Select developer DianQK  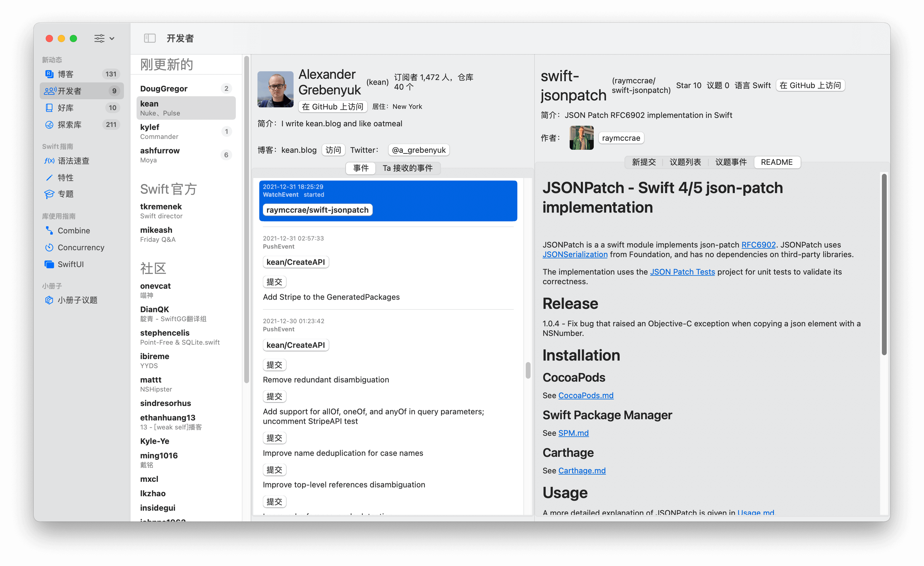coord(186,314)
